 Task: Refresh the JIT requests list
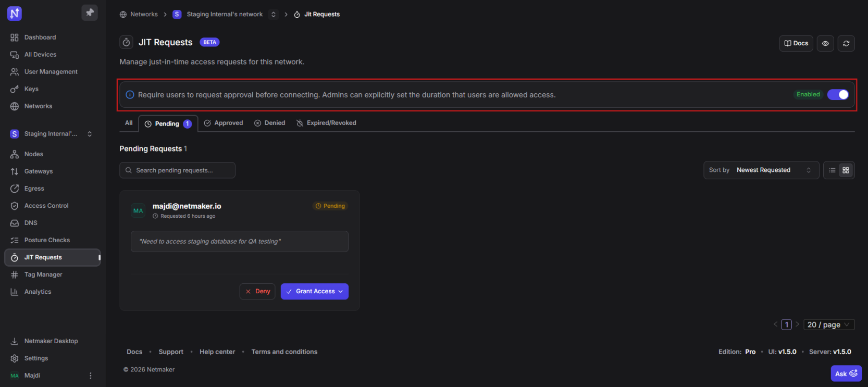coord(846,43)
